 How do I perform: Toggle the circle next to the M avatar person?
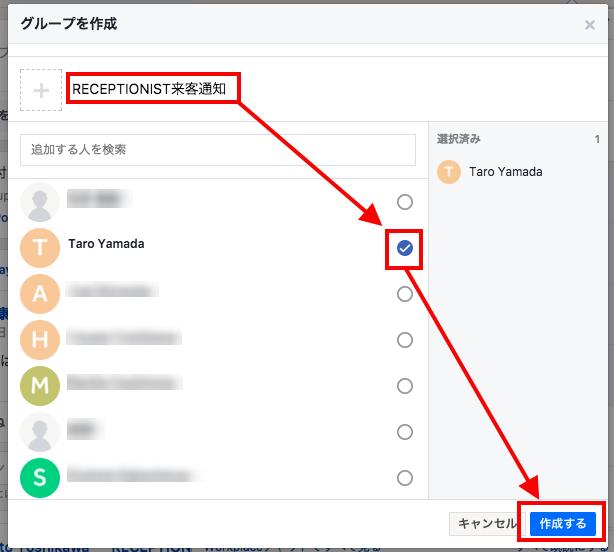pyautogui.click(x=405, y=386)
